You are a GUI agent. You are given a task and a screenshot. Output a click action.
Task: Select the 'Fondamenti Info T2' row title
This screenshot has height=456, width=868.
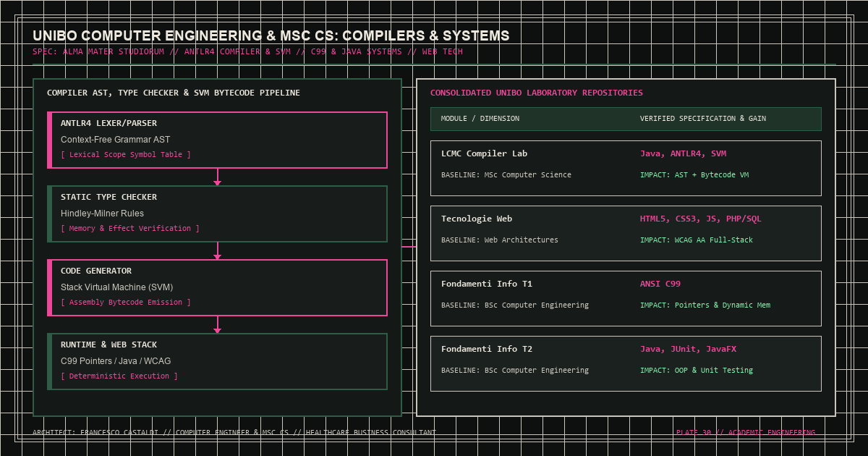pyautogui.click(x=487, y=349)
